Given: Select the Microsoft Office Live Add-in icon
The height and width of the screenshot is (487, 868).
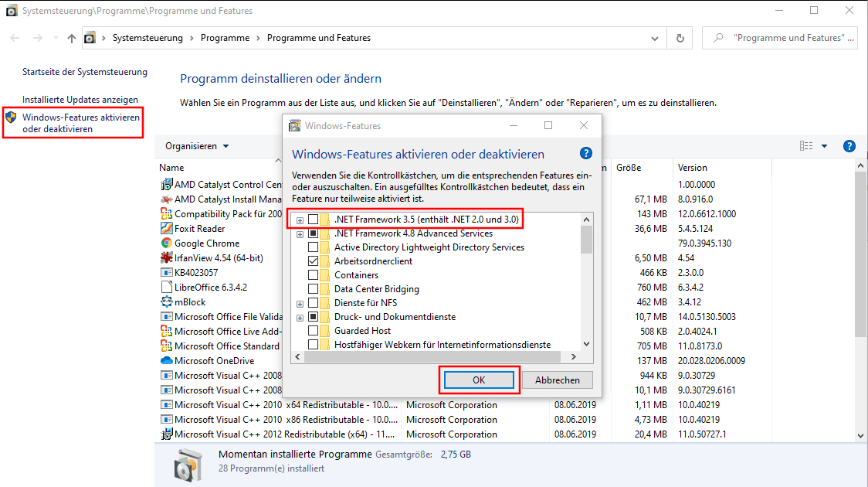Looking at the screenshot, I should point(166,331).
